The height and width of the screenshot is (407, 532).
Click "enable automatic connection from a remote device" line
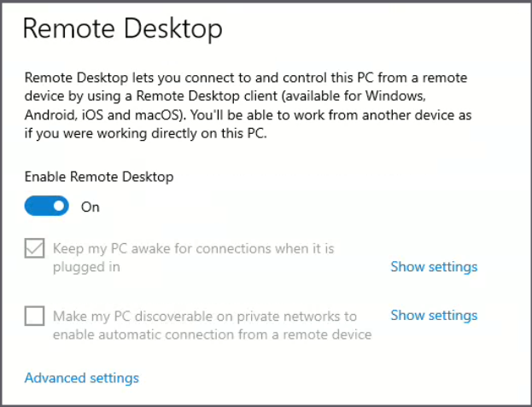(212, 334)
